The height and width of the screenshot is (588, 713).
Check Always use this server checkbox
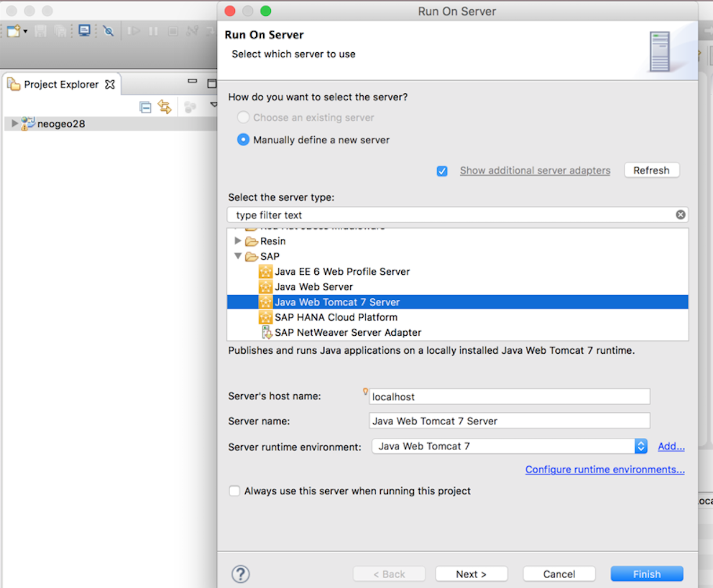[x=234, y=491]
